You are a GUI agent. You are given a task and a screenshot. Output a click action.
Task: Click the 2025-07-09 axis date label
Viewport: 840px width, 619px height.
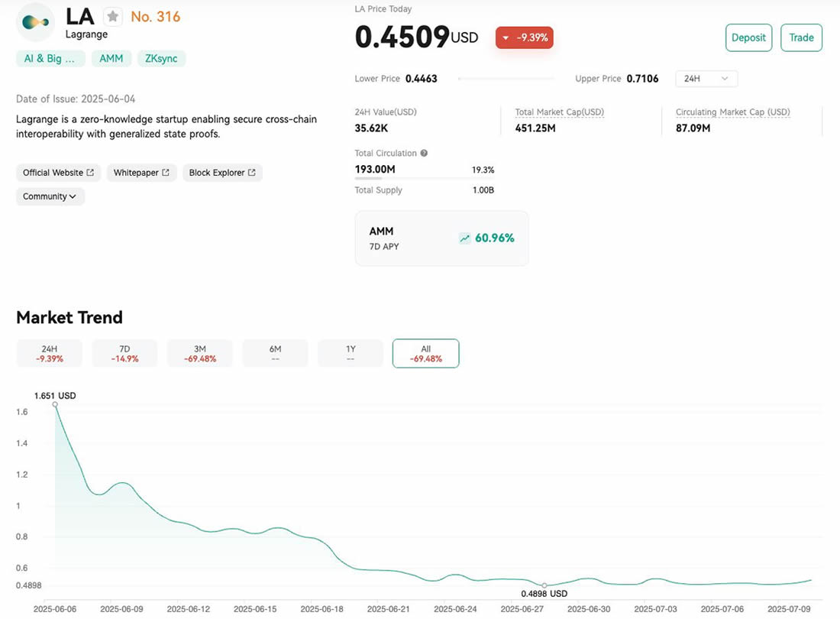tap(789, 609)
